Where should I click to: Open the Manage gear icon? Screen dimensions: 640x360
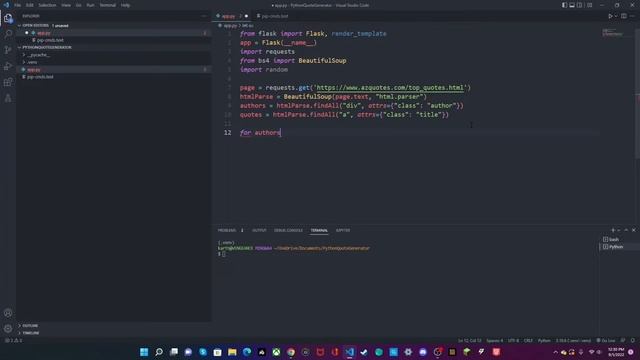pos(8,329)
